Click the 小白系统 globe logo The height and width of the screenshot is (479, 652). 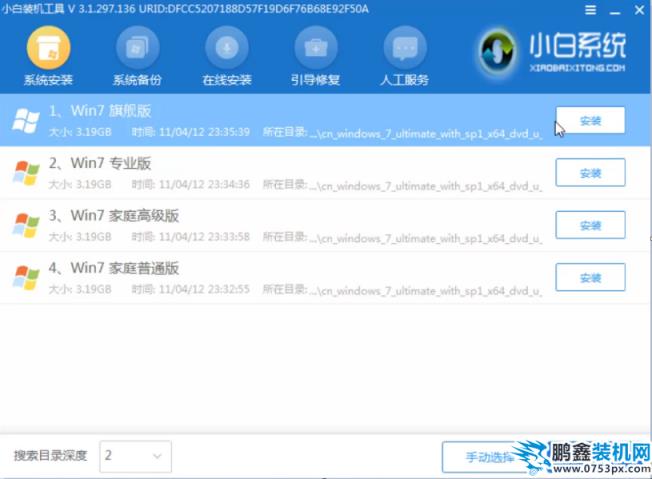pyautogui.click(x=497, y=52)
